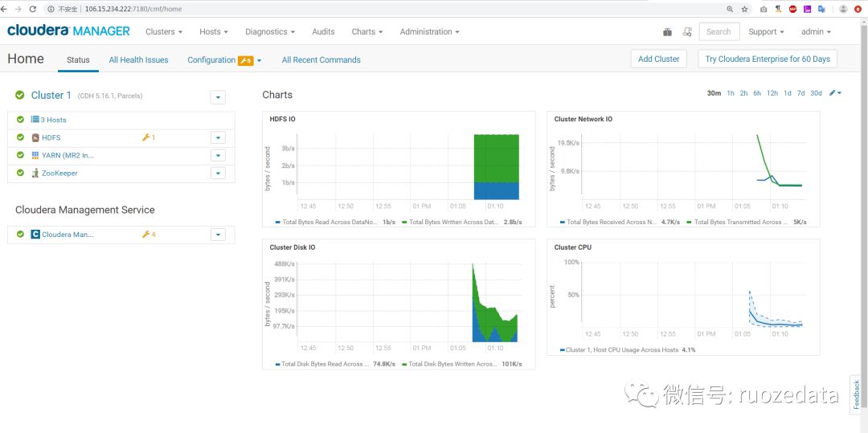Select the 1h time range

(731, 93)
